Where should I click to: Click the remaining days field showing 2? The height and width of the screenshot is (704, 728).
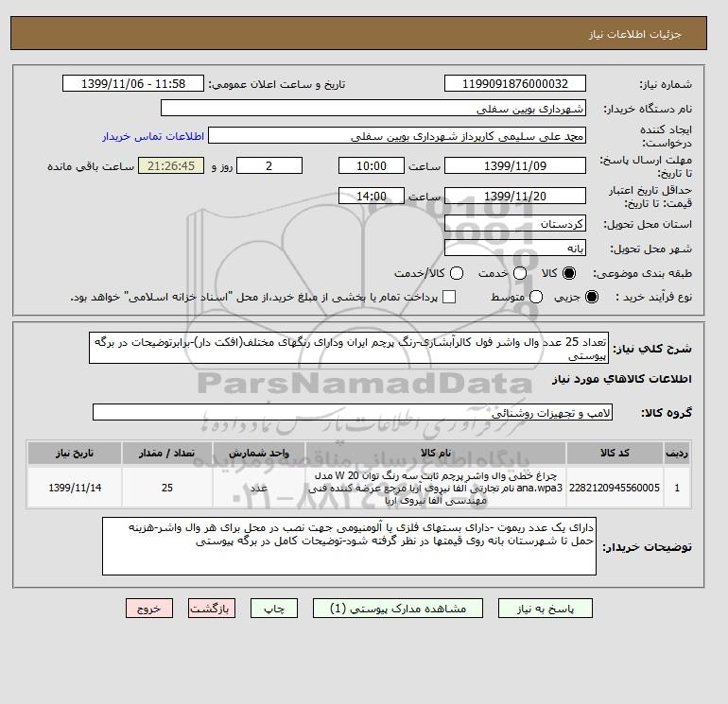click(x=269, y=165)
